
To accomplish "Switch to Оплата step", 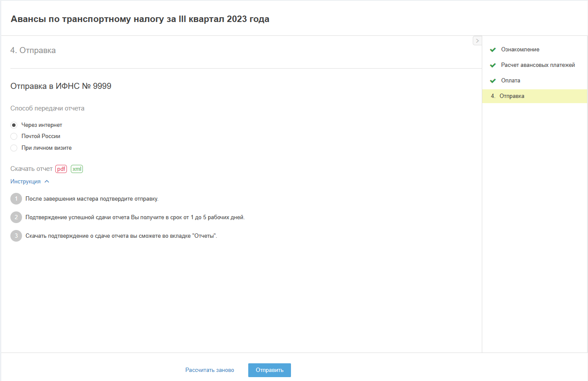I will point(510,81).
